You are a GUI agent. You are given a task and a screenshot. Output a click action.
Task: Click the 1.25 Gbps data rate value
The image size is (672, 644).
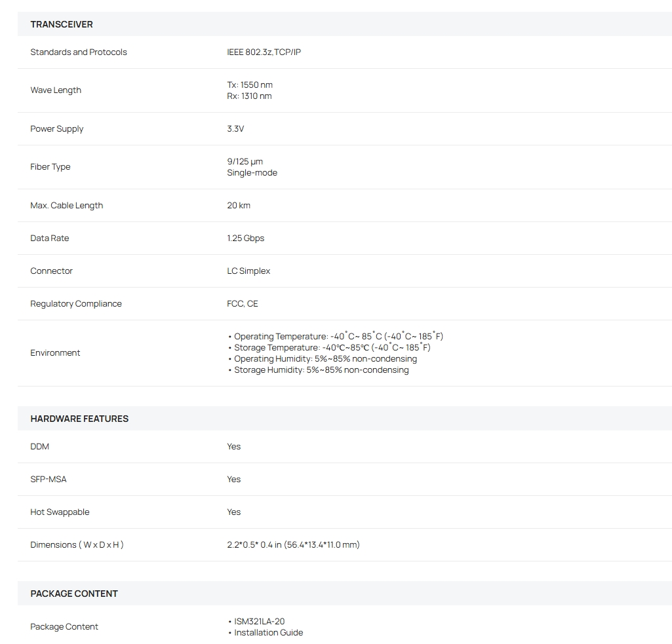click(246, 238)
